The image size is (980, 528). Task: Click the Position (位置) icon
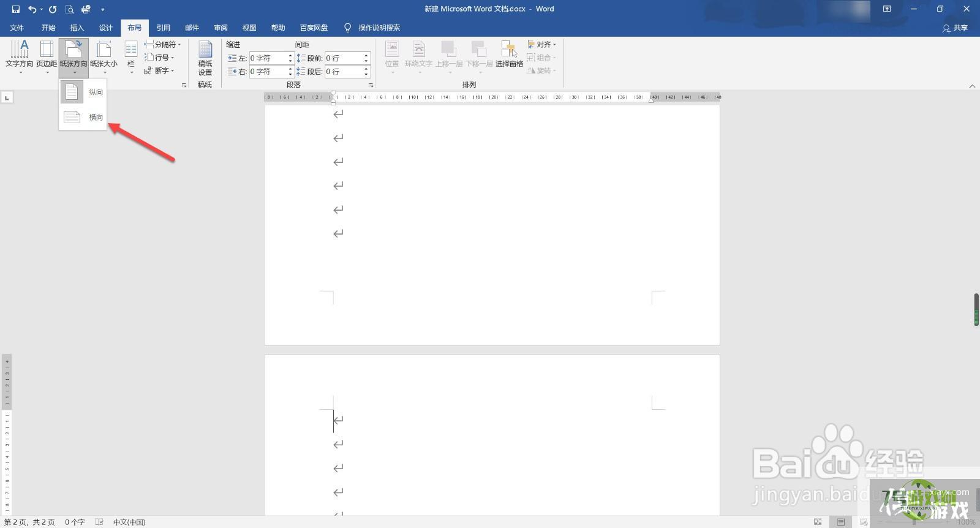(392, 58)
